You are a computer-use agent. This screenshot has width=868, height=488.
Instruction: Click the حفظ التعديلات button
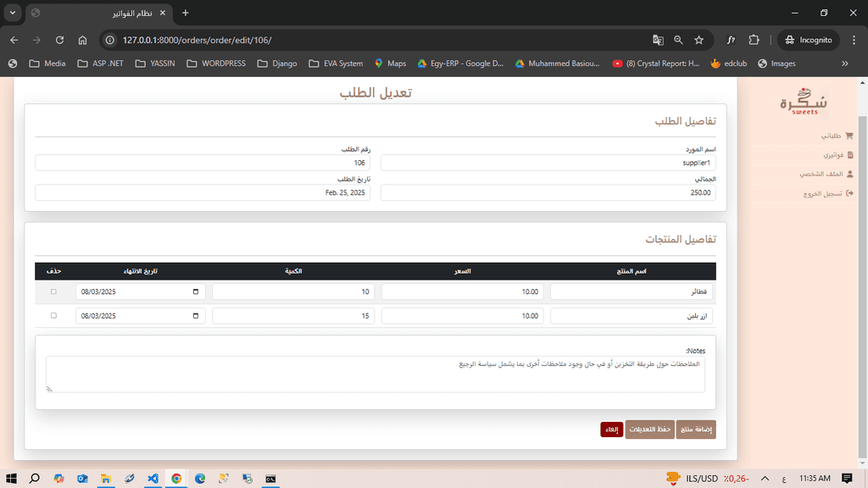(x=650, y=430)
